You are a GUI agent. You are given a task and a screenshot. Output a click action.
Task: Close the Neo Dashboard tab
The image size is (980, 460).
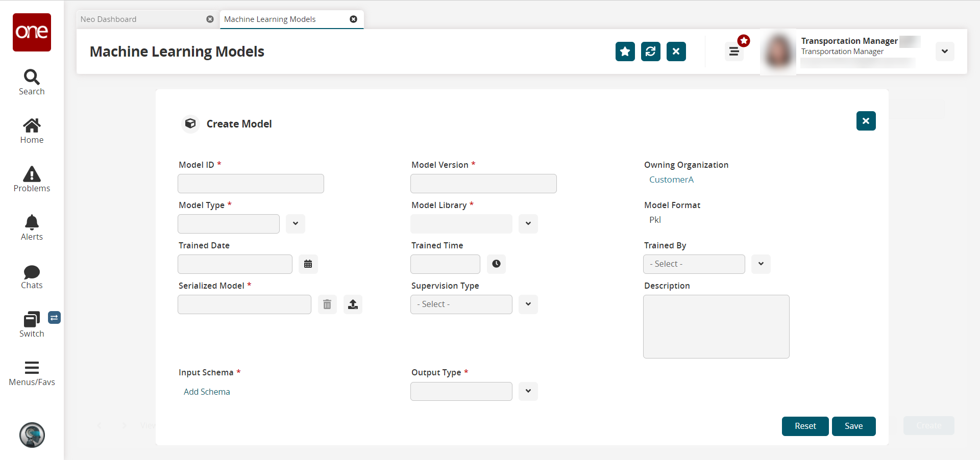tap(210, 19)
